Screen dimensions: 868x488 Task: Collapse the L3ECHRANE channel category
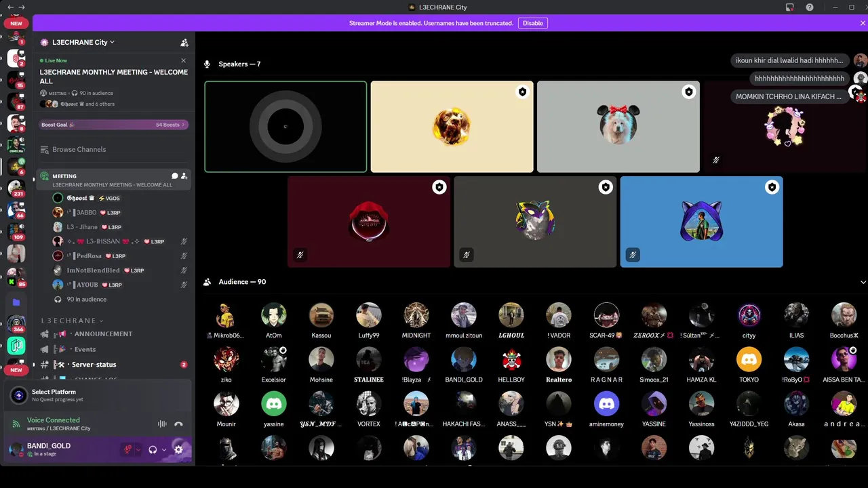coord(72,321)
